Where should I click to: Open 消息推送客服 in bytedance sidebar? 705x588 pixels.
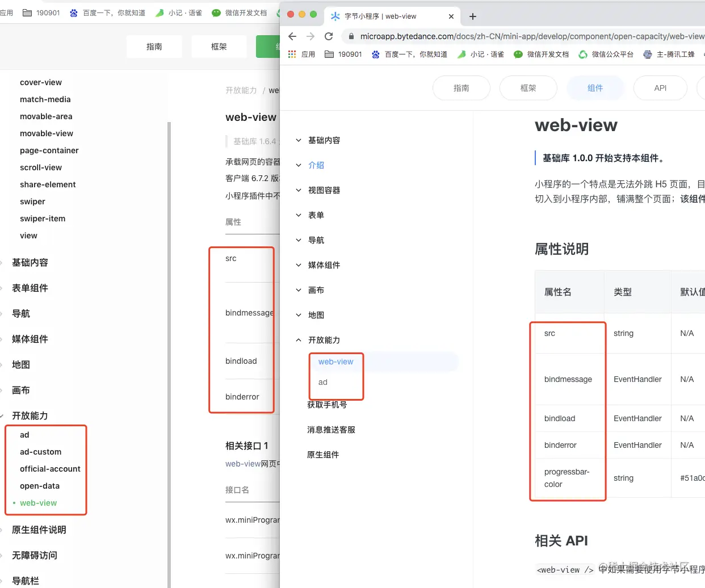coord(331,430)
